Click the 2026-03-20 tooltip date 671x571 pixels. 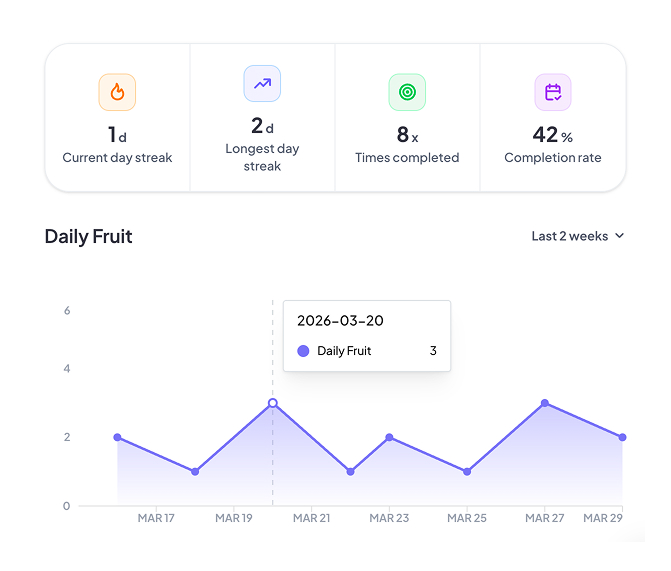click(x=340, y=321)
